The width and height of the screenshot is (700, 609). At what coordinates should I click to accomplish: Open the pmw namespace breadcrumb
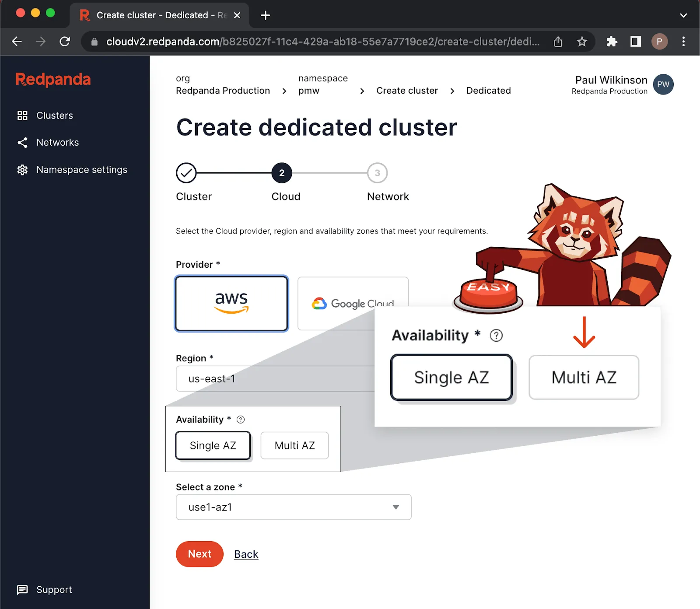308,91
